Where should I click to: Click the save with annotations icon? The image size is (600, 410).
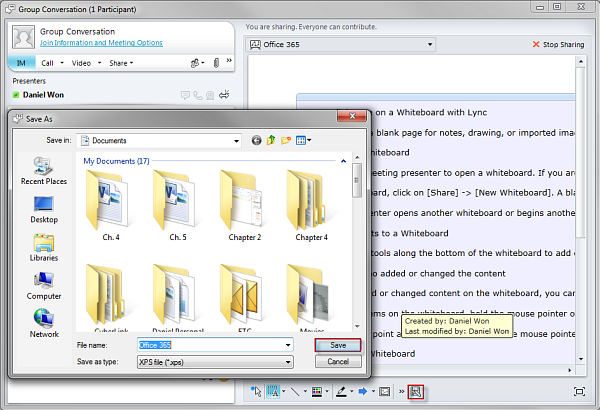(x=416, y=392)
